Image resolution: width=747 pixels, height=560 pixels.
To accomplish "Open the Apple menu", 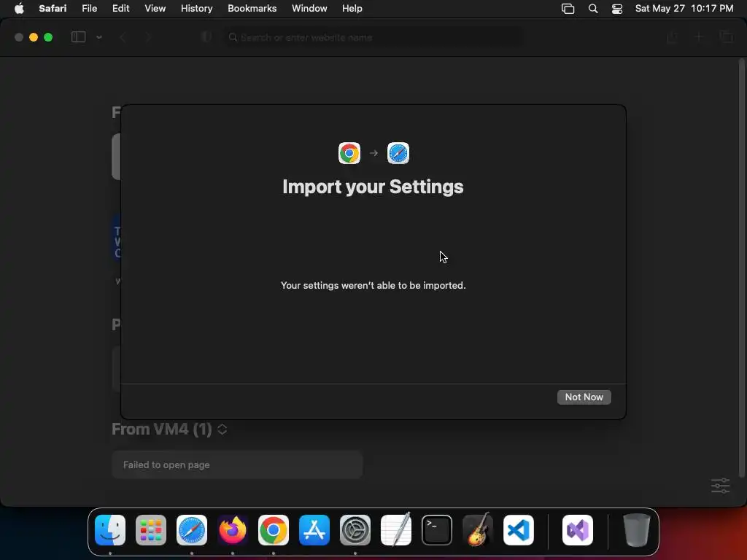I will [19, 9].
